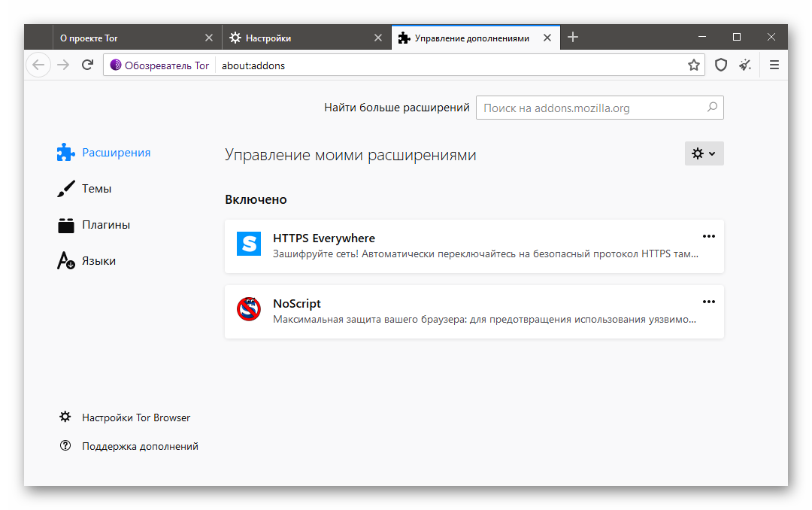
Task: Close the 'О проекте Tor' tab
Action: click(x=209, y=38)
